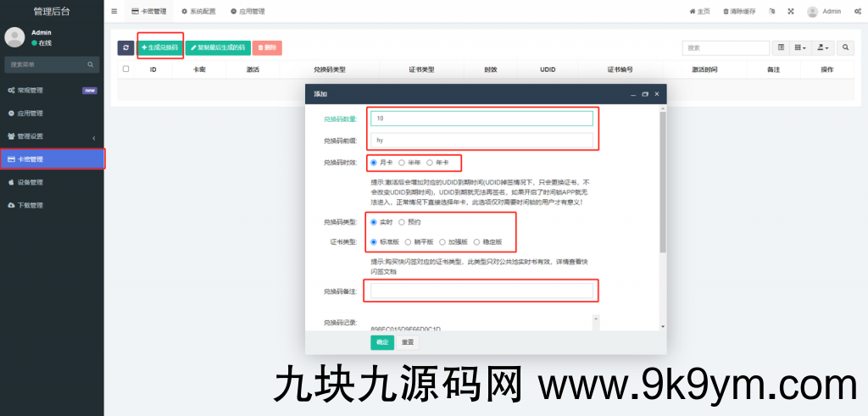
Task: Open 下载管理 in the sidebar
Action: point(52,205)
